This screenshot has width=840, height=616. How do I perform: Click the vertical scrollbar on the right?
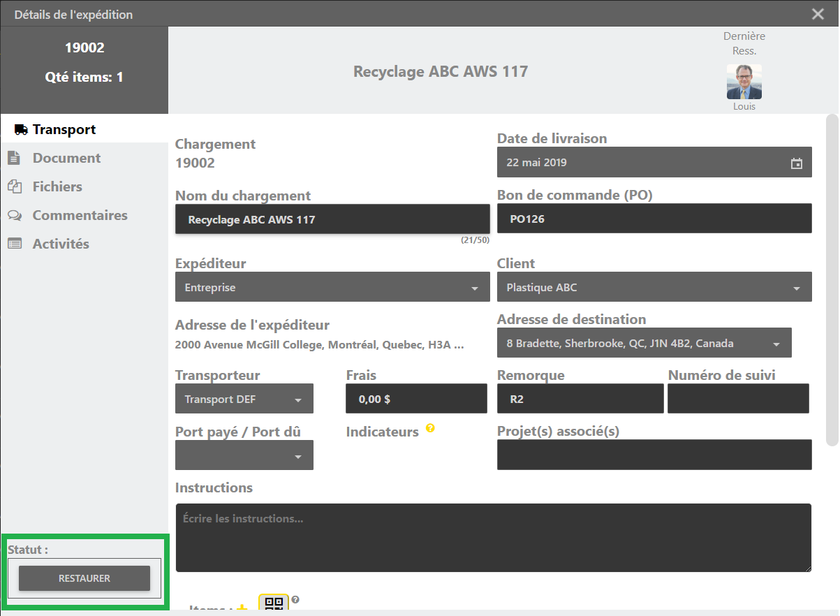(x=832, y=279)
